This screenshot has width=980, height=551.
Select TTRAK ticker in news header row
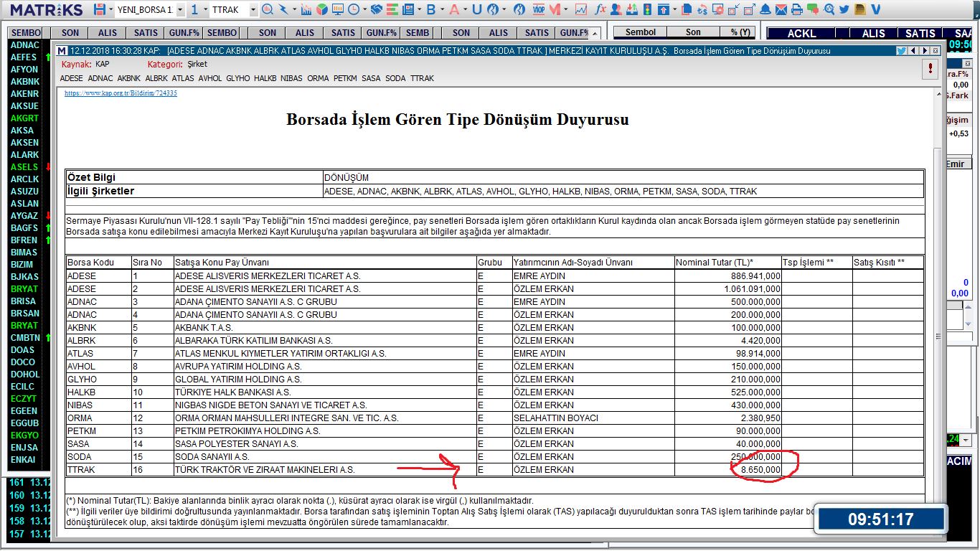tap(422, 78)
